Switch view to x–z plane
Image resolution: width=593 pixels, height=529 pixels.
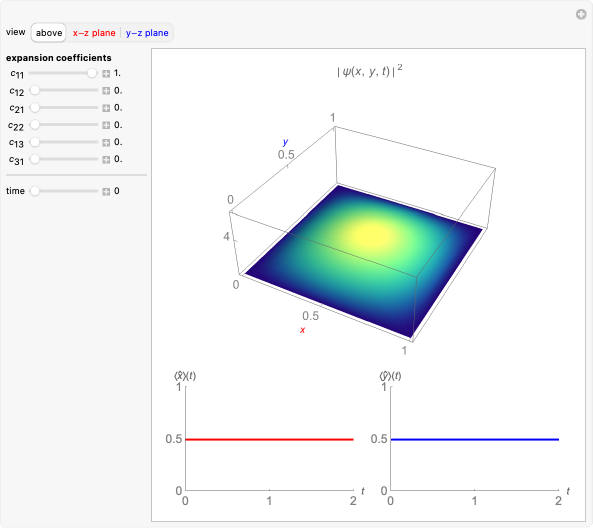click(94, 33)
